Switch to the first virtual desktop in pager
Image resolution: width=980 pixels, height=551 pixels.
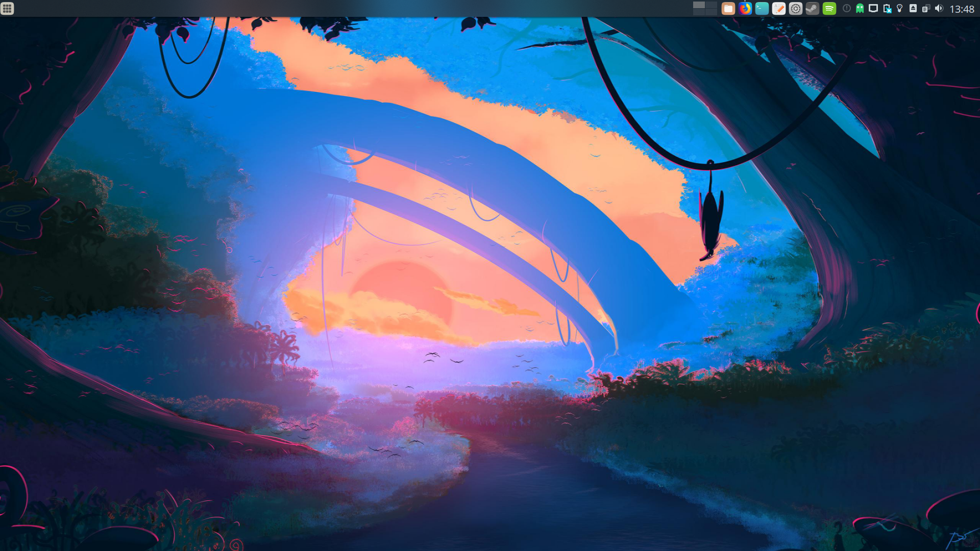pyautogui.click(x=699, y=5)
